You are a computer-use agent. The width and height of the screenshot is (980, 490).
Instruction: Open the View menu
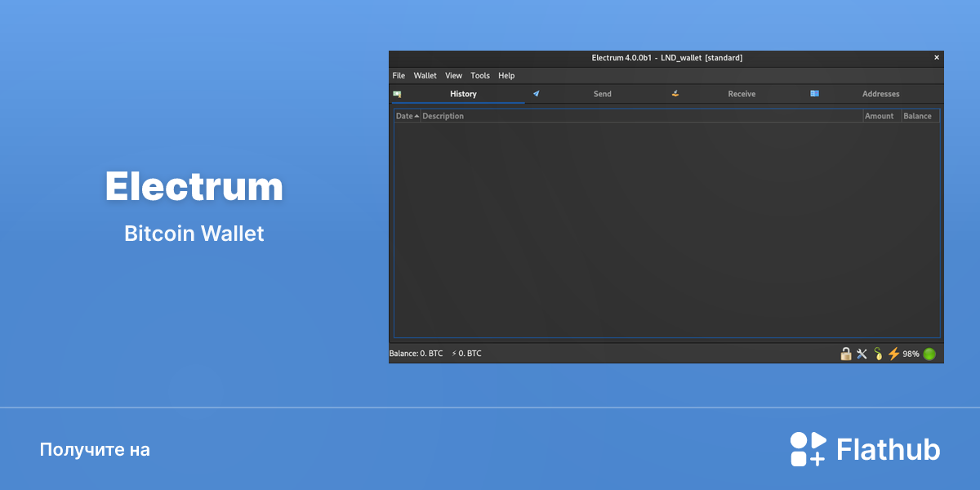(453, 76)
